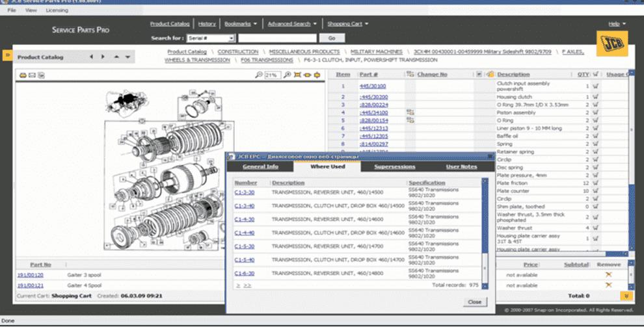
Task: Add Housing clutch to cart
Action: 595,97
